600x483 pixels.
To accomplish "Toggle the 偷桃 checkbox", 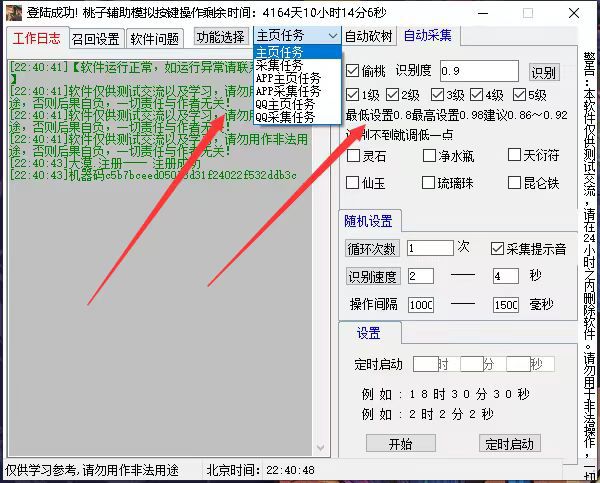I will [352, 71].
